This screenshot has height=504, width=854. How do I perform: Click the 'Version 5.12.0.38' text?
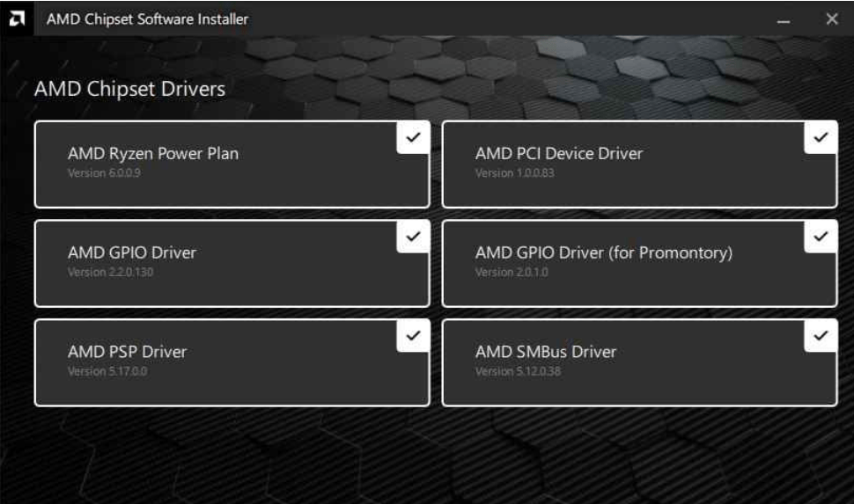click(518, 371)
